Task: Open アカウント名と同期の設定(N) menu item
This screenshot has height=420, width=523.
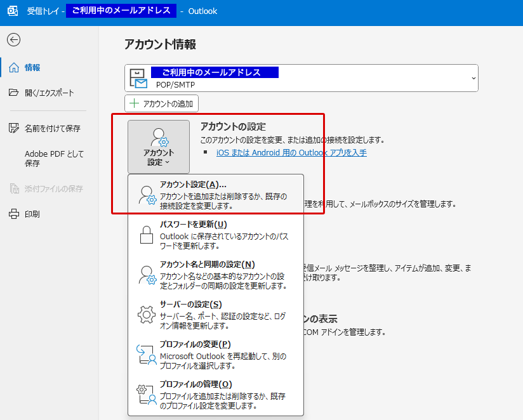Action: [x=216, y=275]
